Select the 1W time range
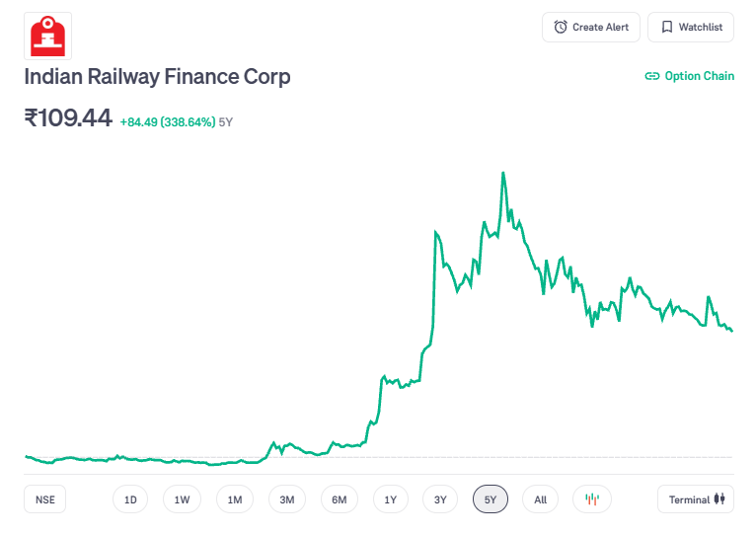The height and width of the screenshot is (536, 756). coord(182,499)
